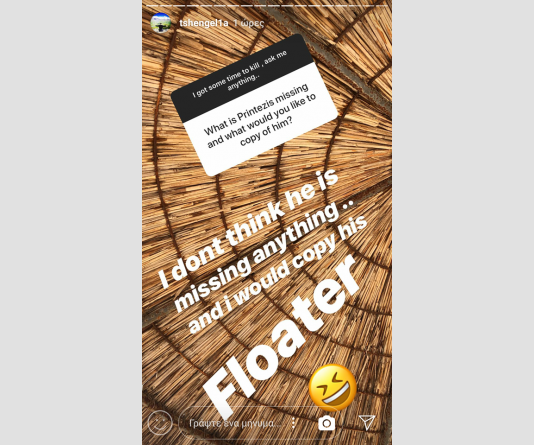The height and width of the screenshot is (445, 534).
Task: Click the paper plane share icon
Action: [367, 423]
